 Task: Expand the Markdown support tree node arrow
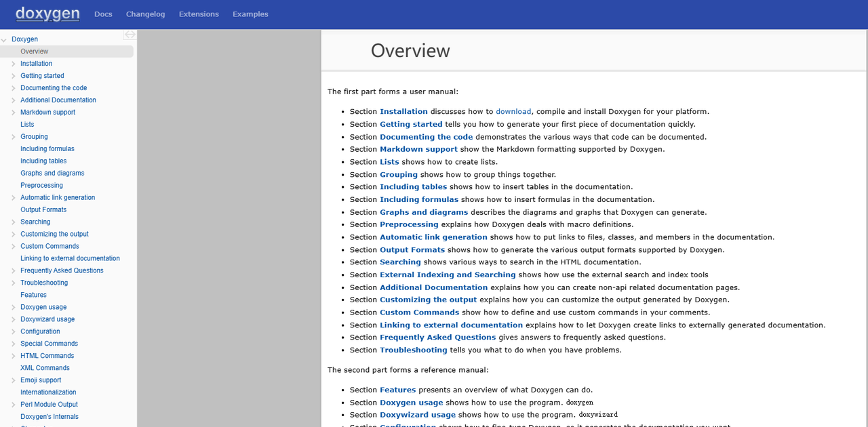click(13, 113)
